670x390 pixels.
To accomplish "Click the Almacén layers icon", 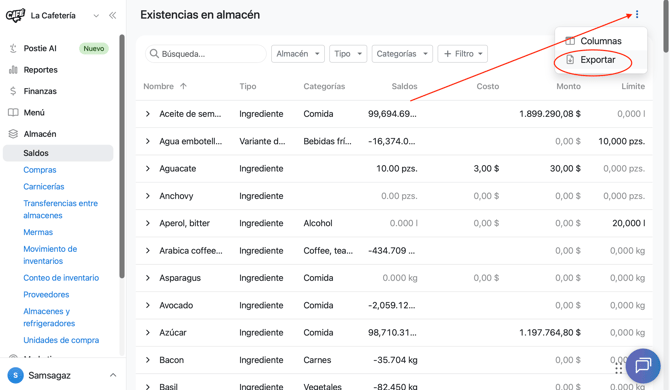I will coord(13,134).
